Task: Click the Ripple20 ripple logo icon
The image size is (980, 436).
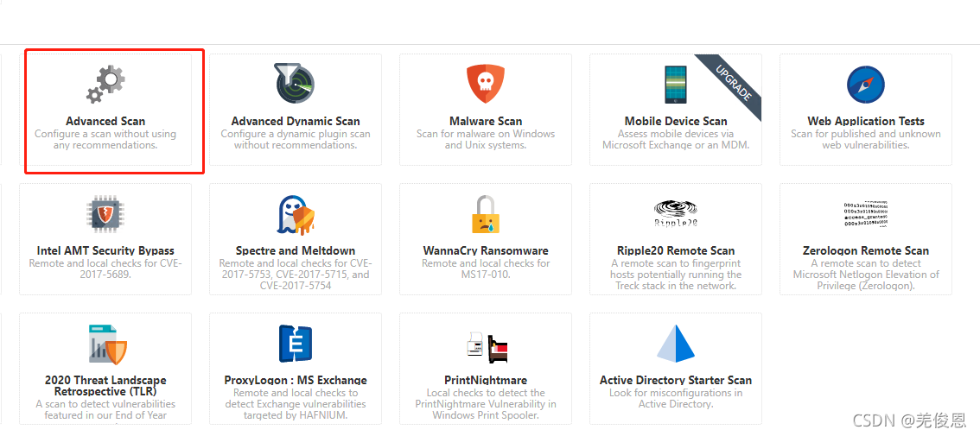Action: point(675,214)
